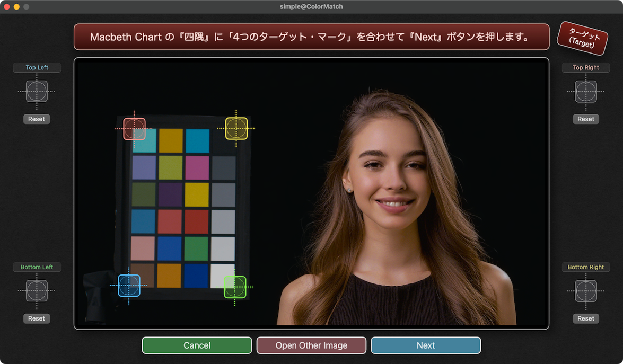Reset the Top Left target
Image resolution: width=623 pixels, height=364 pixels.
click(x=37, y=119)
